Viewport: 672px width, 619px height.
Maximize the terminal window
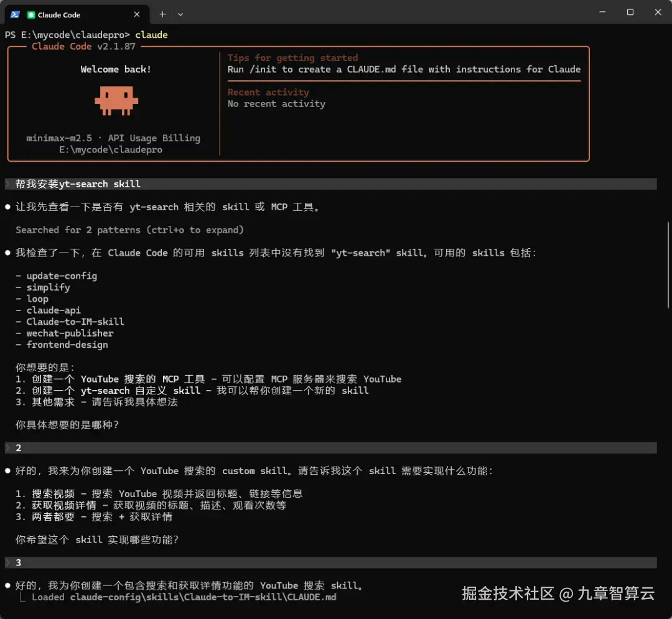coord(630,12)
